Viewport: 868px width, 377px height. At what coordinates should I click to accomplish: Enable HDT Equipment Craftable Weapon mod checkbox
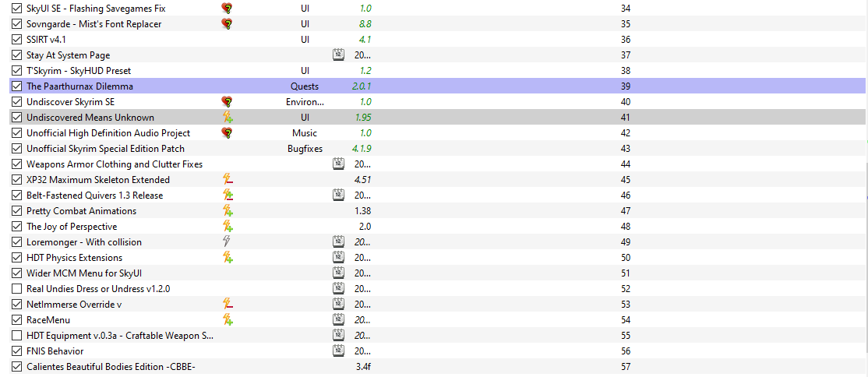(16, 335)
